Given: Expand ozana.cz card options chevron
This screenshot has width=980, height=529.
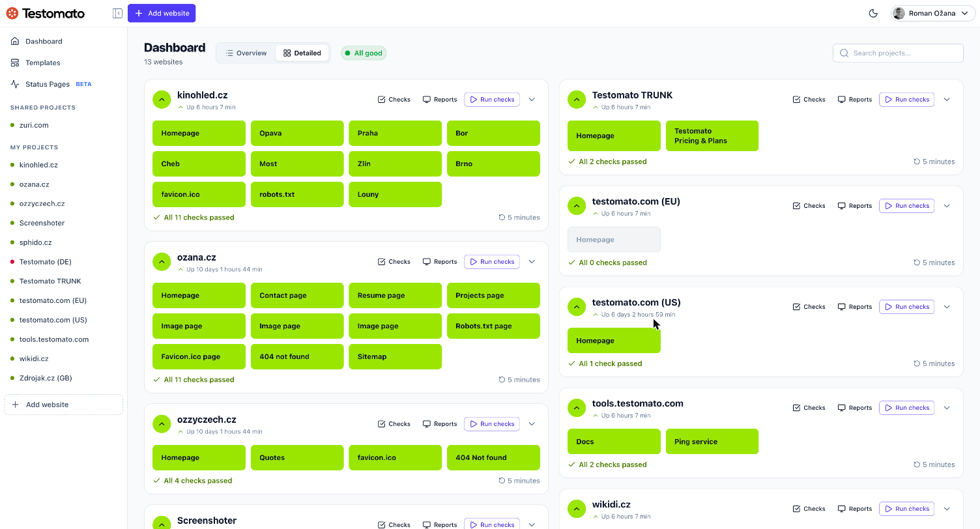Looking at the screenshot, I should (532, 262).
